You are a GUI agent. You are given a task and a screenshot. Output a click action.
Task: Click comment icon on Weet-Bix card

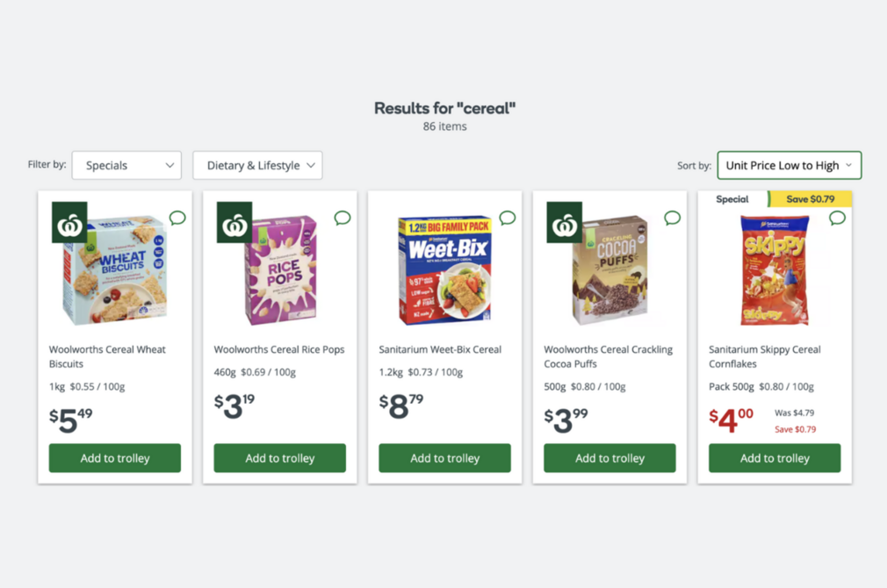[x=507, y=218]
